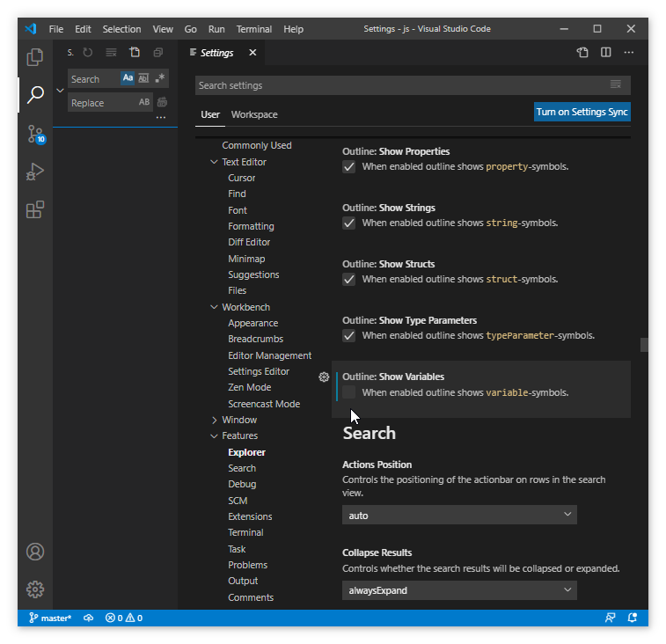Image resolution: width=666 pixels, height=644 pixels.
Task: Click Turn on Settings Sync button
Action: [x=582, y=112]
